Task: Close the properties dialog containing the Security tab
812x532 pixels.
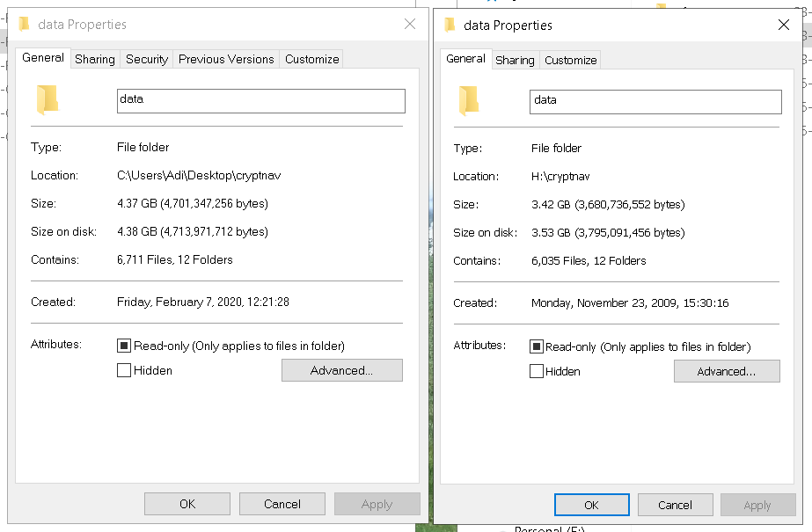Action: tap(410, 25)
